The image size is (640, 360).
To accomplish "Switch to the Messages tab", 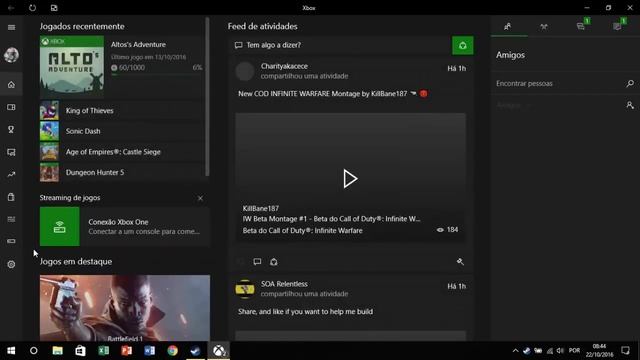I will (x=581, y=27).
